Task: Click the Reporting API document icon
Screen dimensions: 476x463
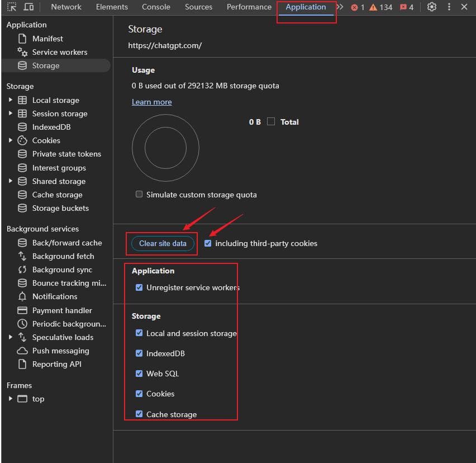Action: click(22, 364)
